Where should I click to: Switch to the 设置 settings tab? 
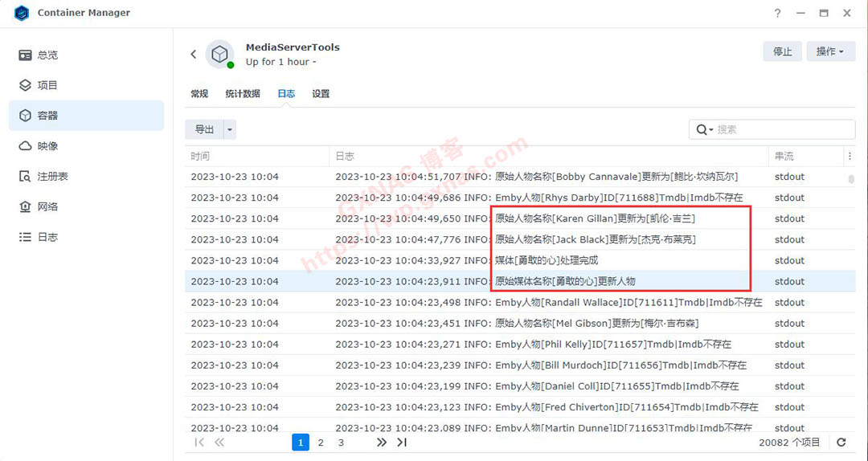click(x=321, y=94)
